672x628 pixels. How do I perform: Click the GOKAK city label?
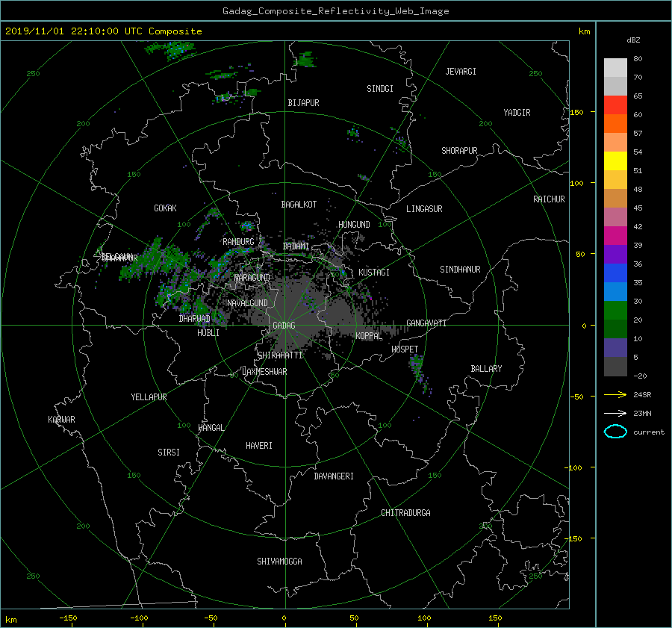point(166,208)
